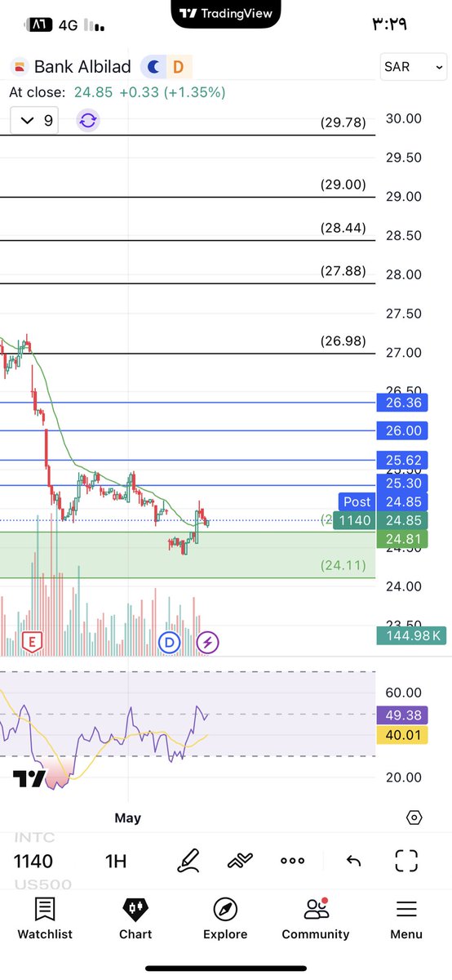The width and height of the screenshot is (452, 980).
Task: Tap the (29.78) resistance line label
Action: (x=343, y=123)
